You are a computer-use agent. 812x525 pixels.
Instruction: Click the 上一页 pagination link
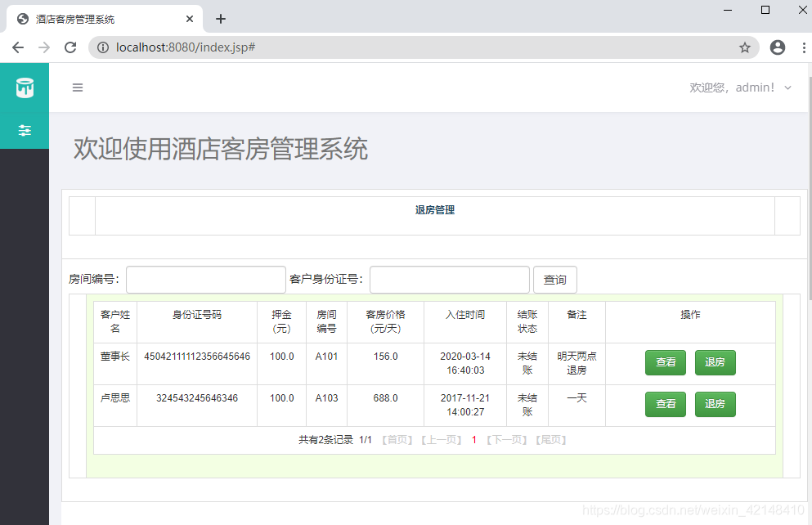coord(442,440)
